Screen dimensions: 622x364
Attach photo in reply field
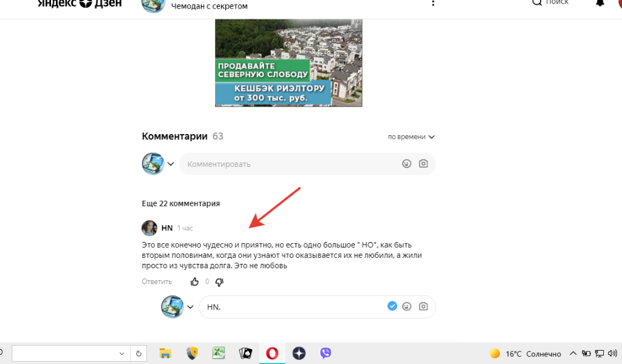(x=423, y=306)
